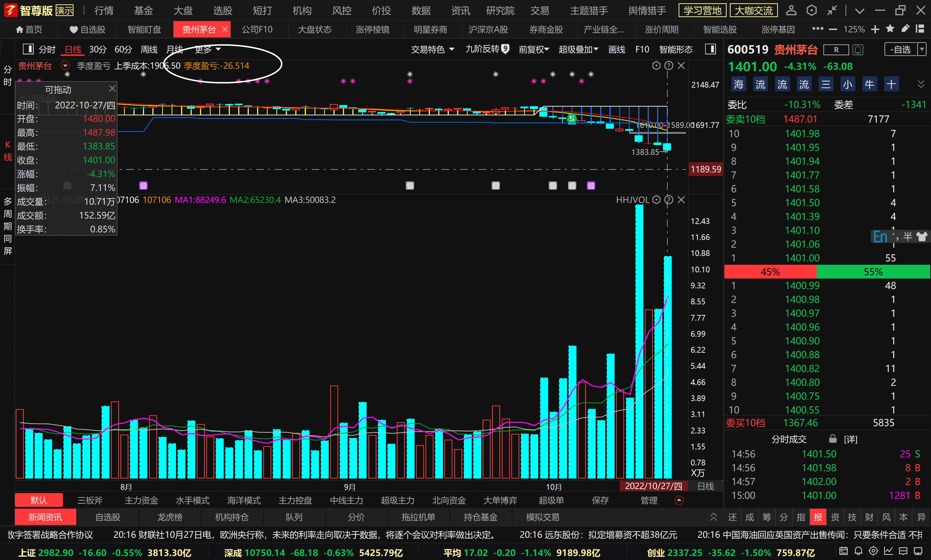Screen dimensions: 931x560
Task: Select the 60分 period
Action: (123, 49)
